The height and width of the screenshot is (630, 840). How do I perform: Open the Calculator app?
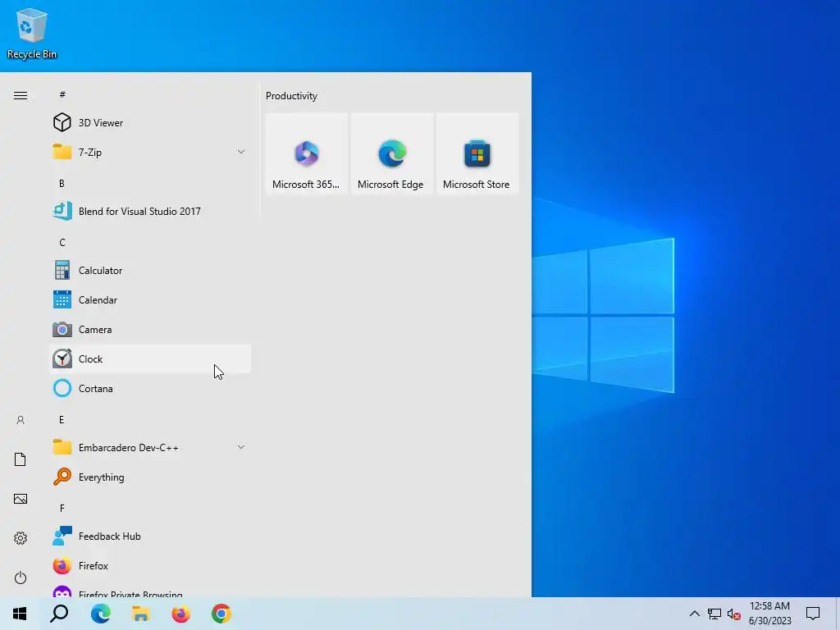pos(150,271)
